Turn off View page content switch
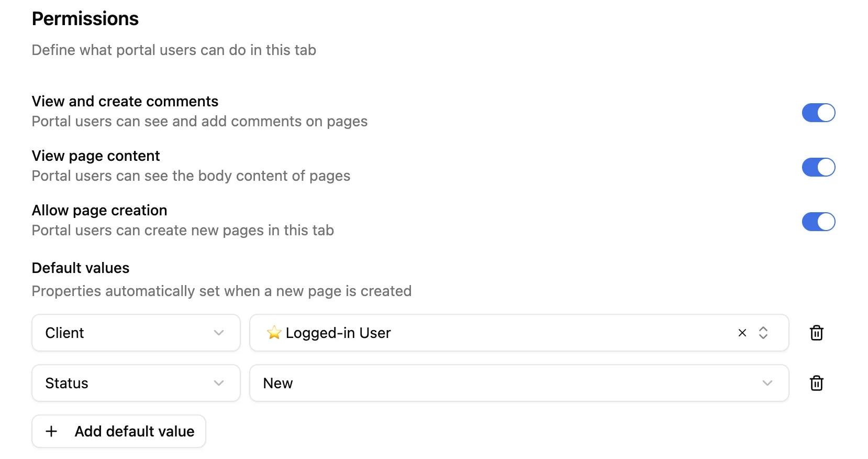The width and height of the screenshot is (868, 459). (818, 167)
